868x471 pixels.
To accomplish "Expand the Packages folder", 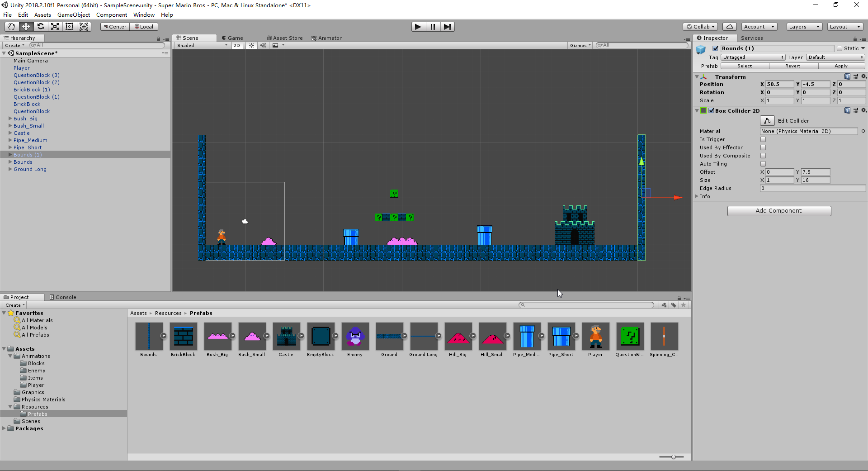I will 4,428.
